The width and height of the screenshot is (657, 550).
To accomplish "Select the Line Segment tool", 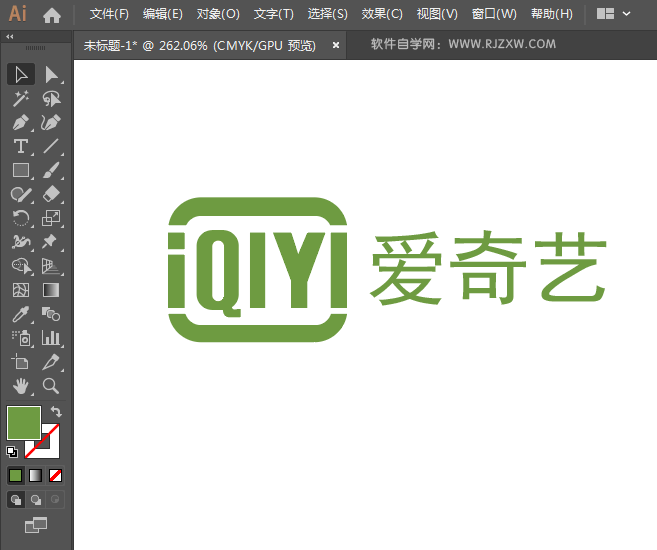I will (x=51, y=147).
